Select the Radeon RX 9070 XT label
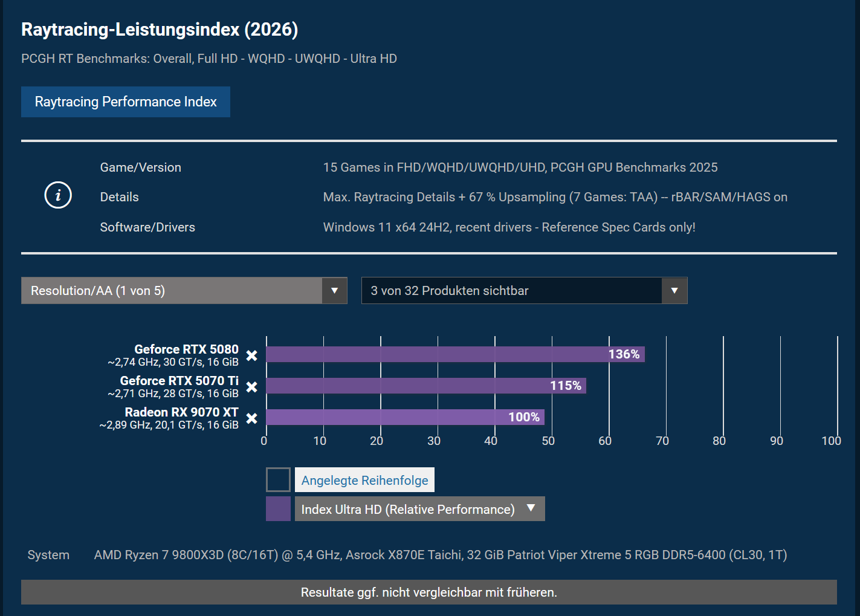 coord(181,412)
